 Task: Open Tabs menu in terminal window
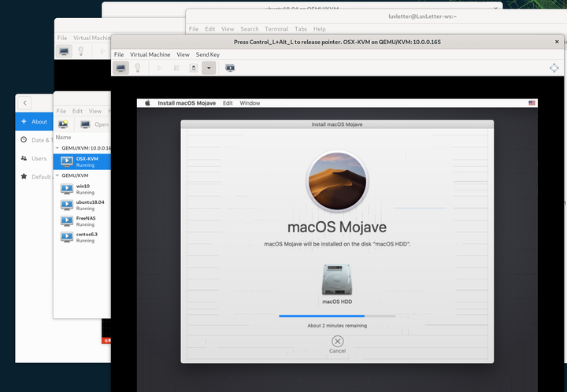coord(301,29)
